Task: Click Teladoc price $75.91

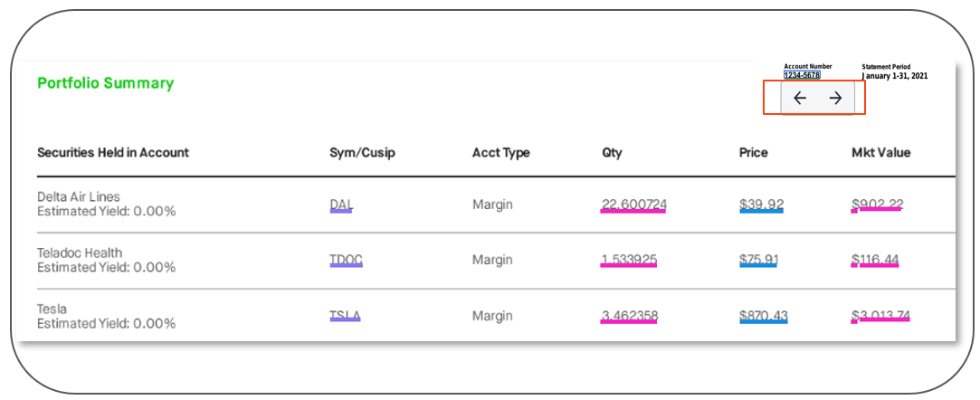Action: (759, 261)
